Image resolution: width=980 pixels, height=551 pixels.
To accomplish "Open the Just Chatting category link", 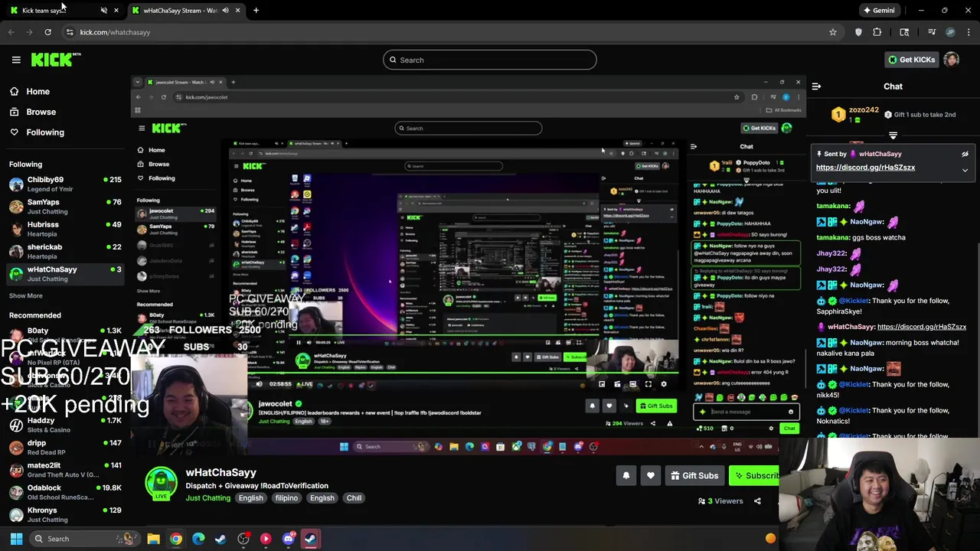I will (x=207, y=498).
